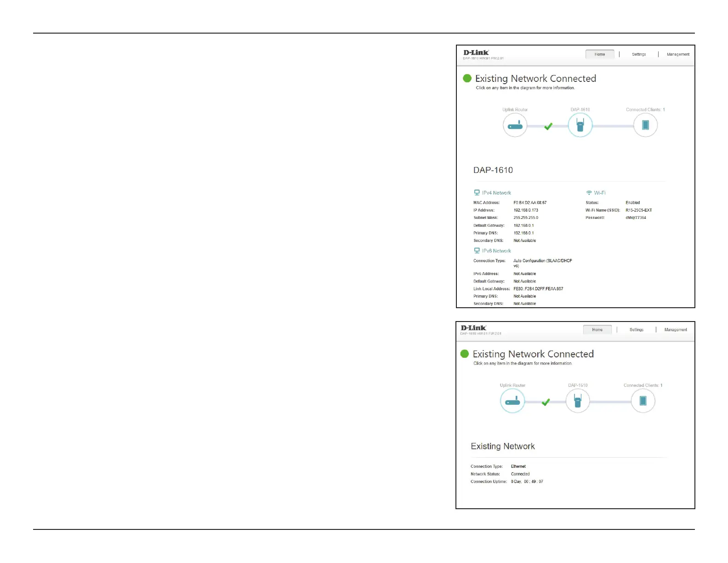Click the IPv6 Network section heading
Screen dimensions: 728x563
[x=496, y=251]
